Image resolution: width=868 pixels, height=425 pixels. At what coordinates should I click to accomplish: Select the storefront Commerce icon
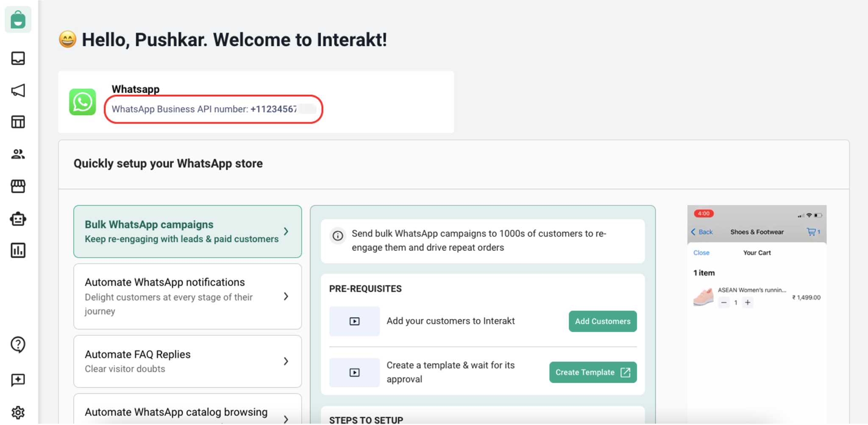[18, 186]
